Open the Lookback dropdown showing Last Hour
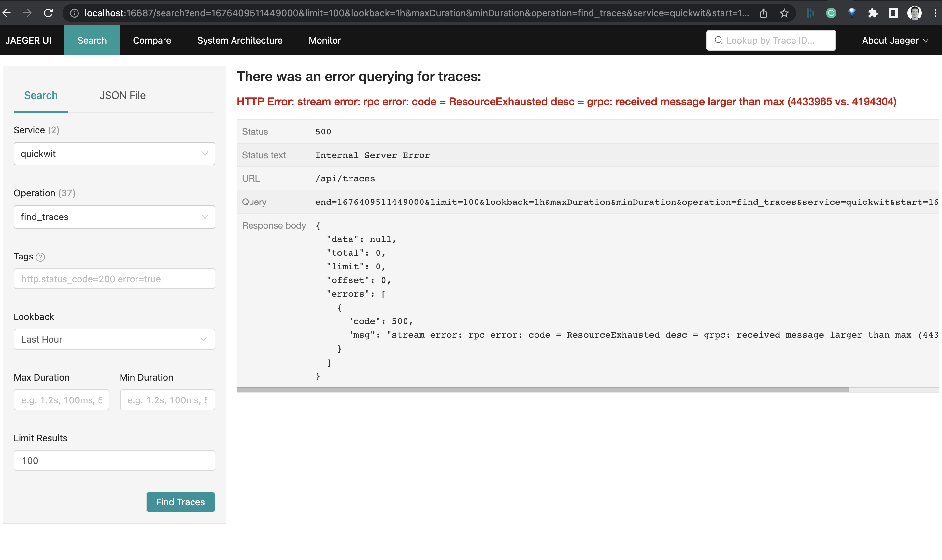The width and height of the screenshot is (942, 560). (114, 339)
